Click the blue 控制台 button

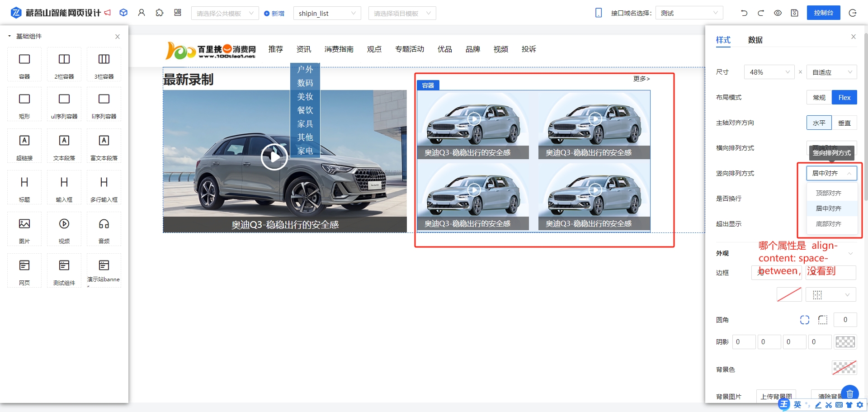823,13
